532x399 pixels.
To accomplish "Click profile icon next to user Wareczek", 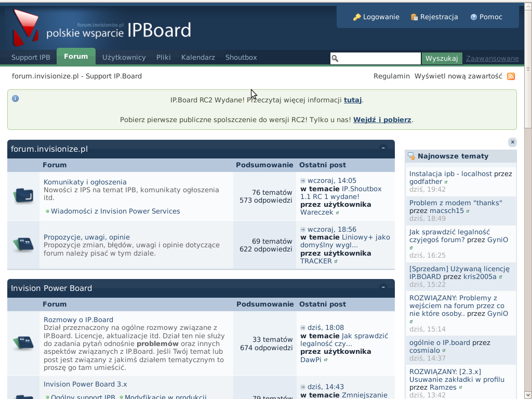I will point(337,212).
